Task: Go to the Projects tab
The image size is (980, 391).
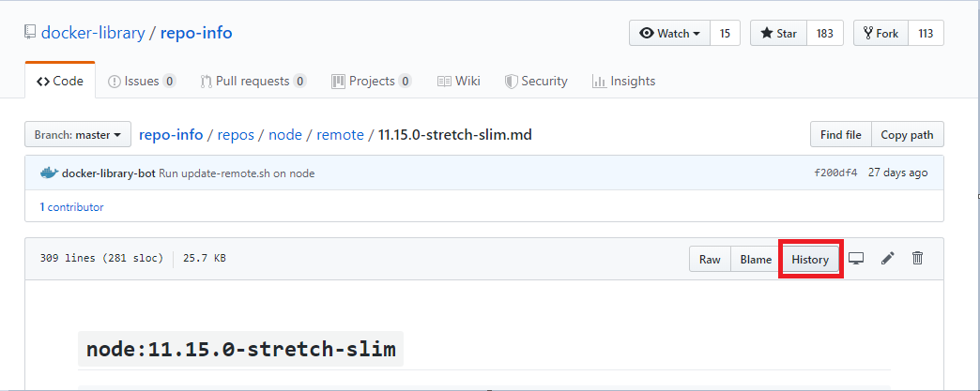Action: click(371, 82)
